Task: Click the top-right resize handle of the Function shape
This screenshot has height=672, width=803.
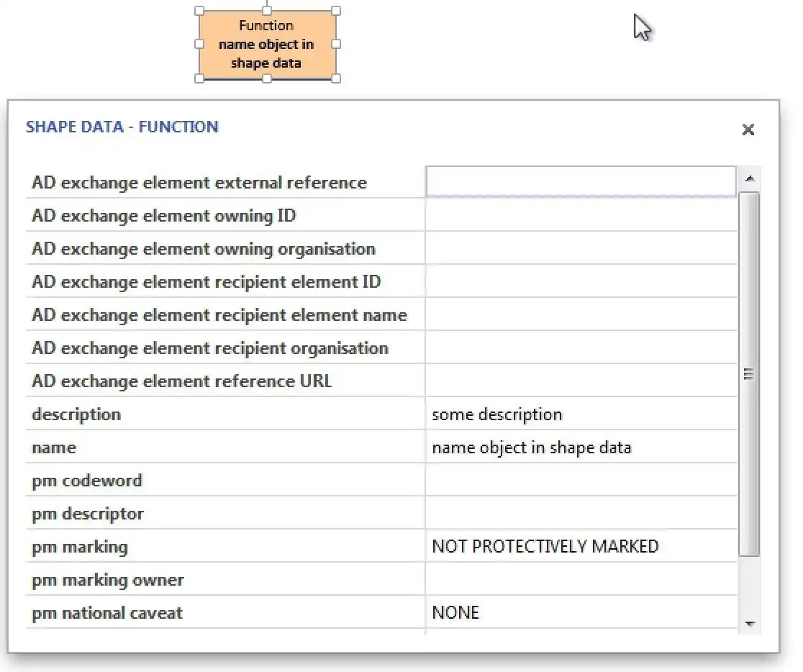Action: pos(335,11)
